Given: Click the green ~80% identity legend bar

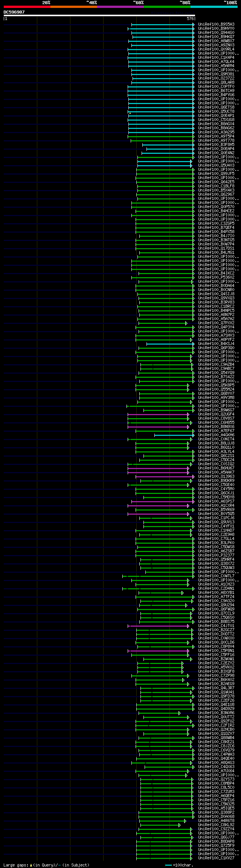Looking at the screenshot, I should click(x=167, y=7).
